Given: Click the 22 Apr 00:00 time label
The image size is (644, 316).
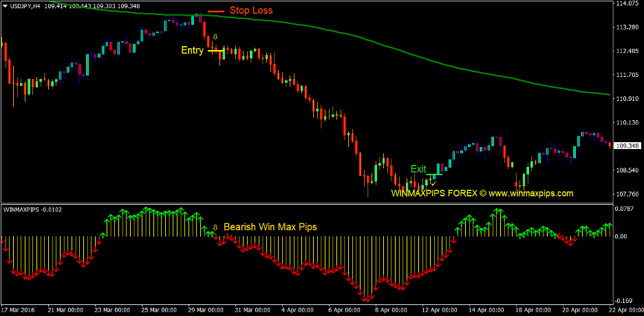Looking at the screenshot, I should coord(626,311).
